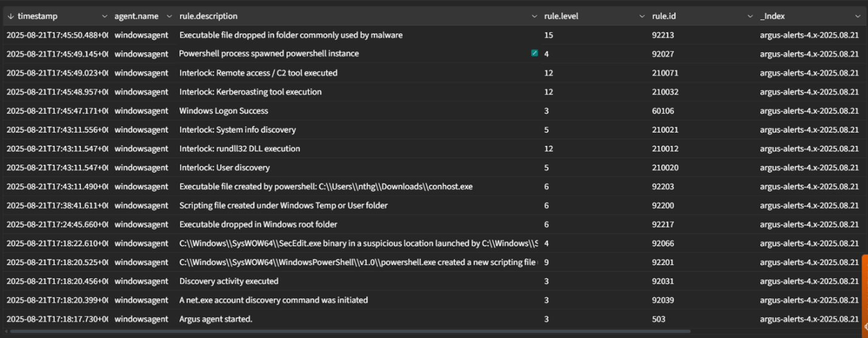Open the rule.description column options chevron
The height and width of the screenshot is (338, 868).
(x=534, y=16)
